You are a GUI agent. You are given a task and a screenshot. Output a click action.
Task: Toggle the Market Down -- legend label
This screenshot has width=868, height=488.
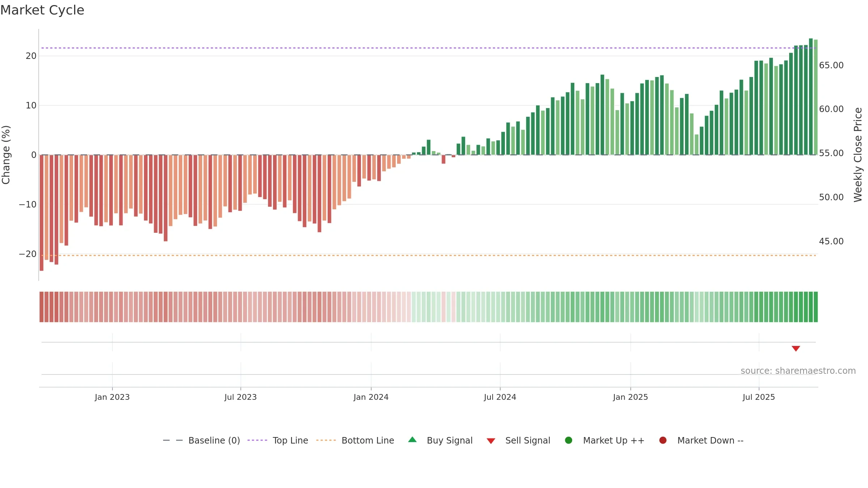710,441
